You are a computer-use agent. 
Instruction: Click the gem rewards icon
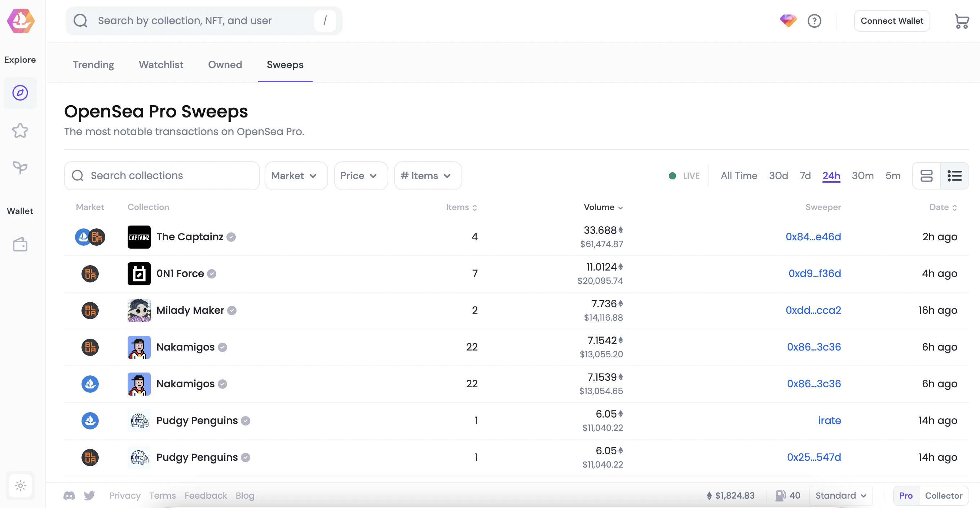tap(788, 21)
